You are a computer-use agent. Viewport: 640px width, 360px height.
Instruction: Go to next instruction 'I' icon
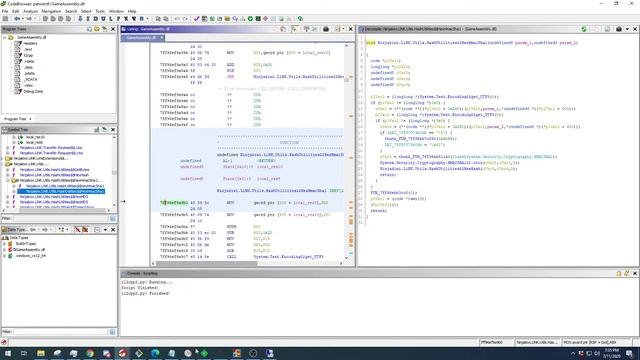point(88,19)
